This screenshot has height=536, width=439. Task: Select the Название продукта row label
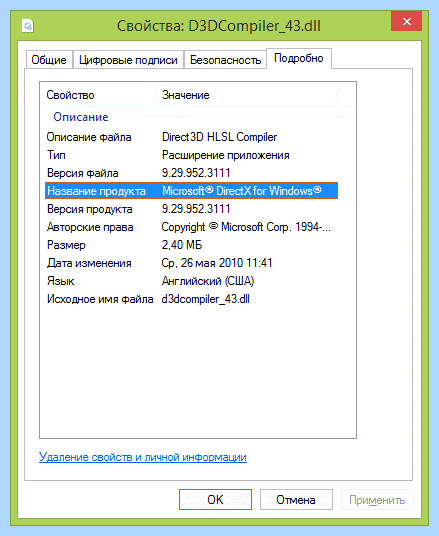(96, 191)
